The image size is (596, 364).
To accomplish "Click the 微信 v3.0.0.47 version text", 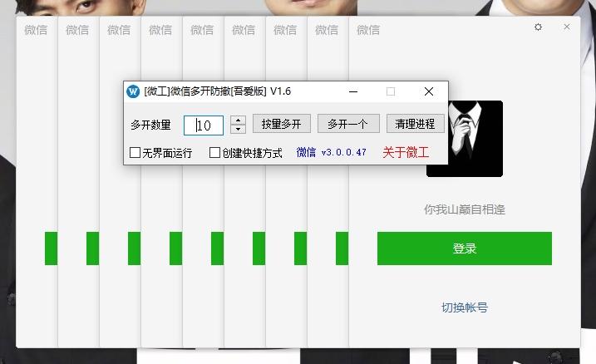I will coord(332,153).
